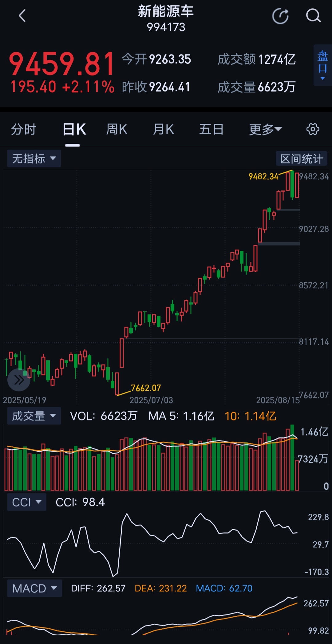Tap the tallest green volume bar
Screen dimensions: 332x644
[x=292, y=457]
